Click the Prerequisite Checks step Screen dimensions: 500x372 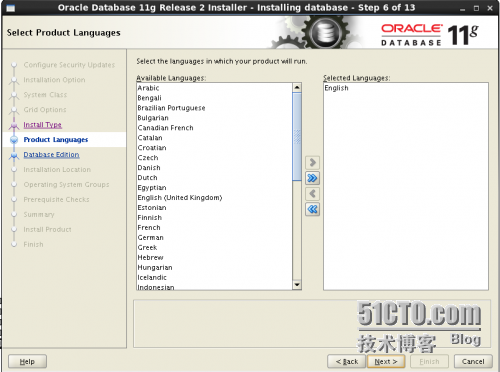(x=56, y=200)
